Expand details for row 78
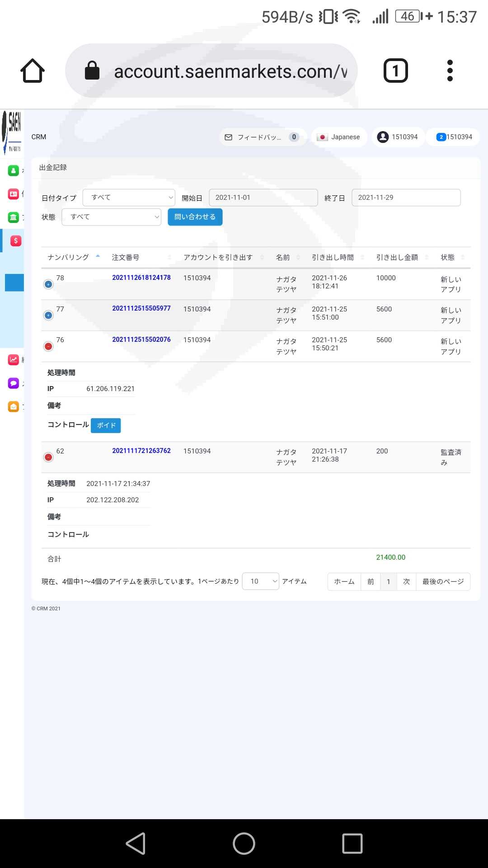The height and width of the screenshot is (868, 488). 48,284
